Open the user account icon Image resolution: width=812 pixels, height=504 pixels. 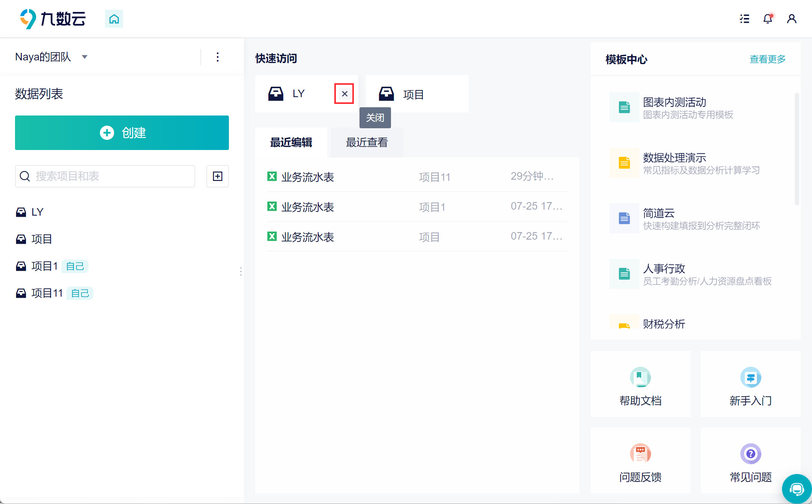[x=791, y=19]
